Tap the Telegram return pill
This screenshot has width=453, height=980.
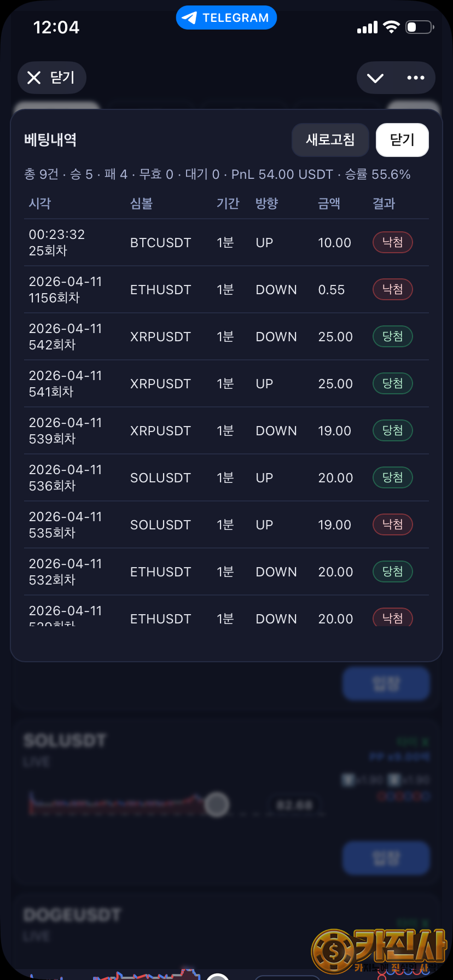(226, 18)
